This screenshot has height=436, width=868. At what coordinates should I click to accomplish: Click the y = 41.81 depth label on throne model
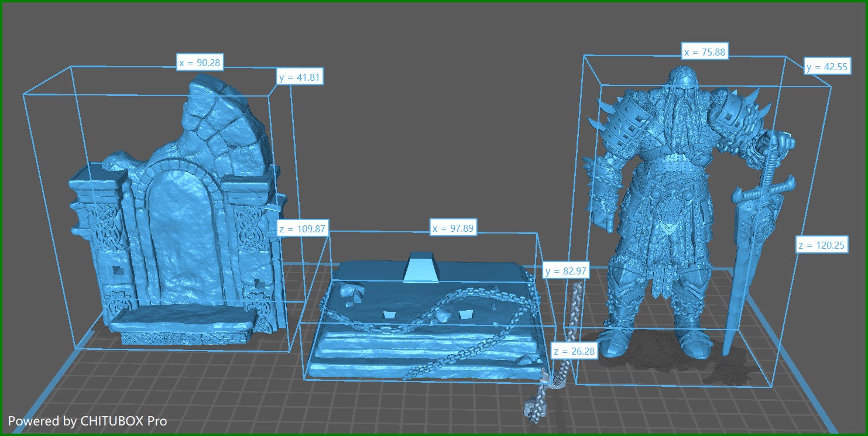click(300, 77)
